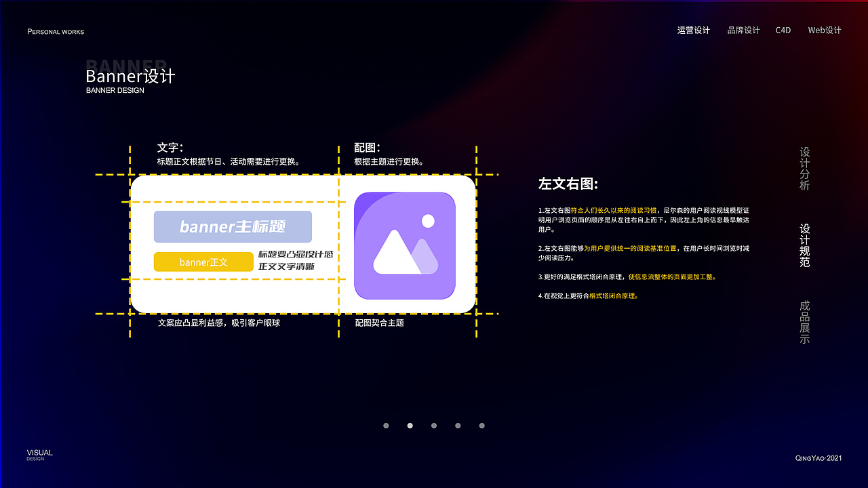Click the yellow banner正文 button
The width and height of the screenshot is (868, 488).
point(203,262)
